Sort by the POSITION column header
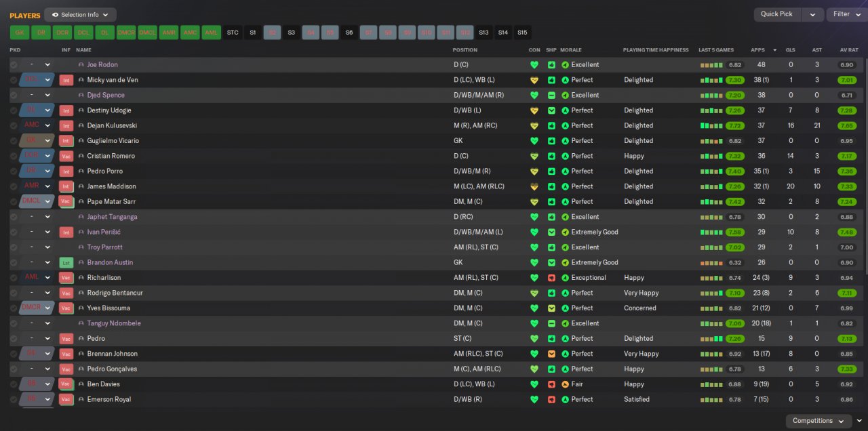 click(x=465, y=50)
